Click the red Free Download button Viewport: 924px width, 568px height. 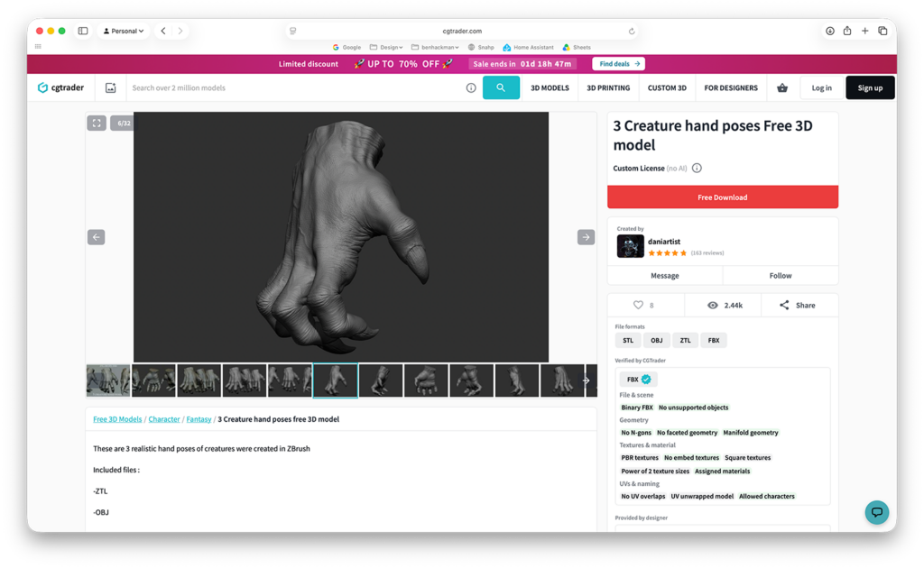click(x=723, y=197)
